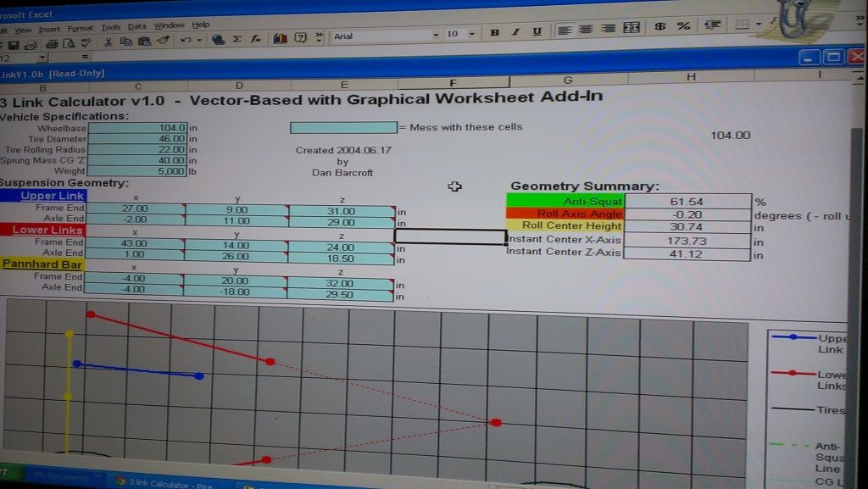Toggle Bold formatting
This screenshot has width=868, height=489.
pyautogui.click(x=495, y=32)
